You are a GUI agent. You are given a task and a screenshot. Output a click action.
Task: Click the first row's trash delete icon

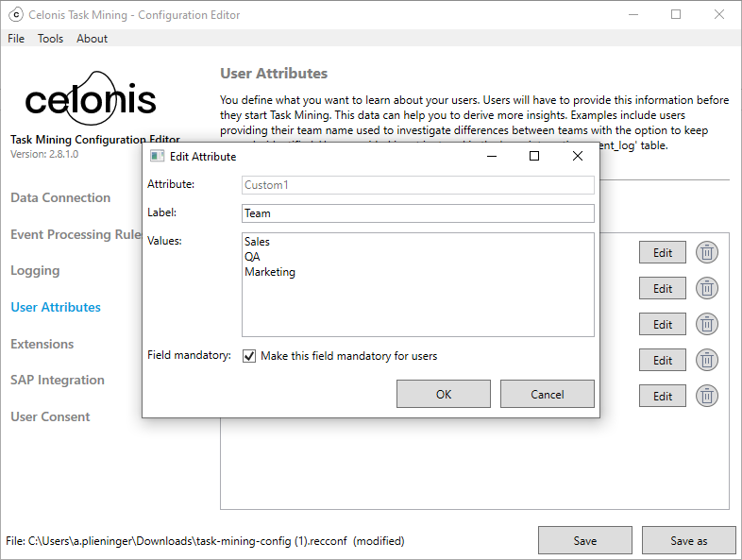[x=706, y=252]
